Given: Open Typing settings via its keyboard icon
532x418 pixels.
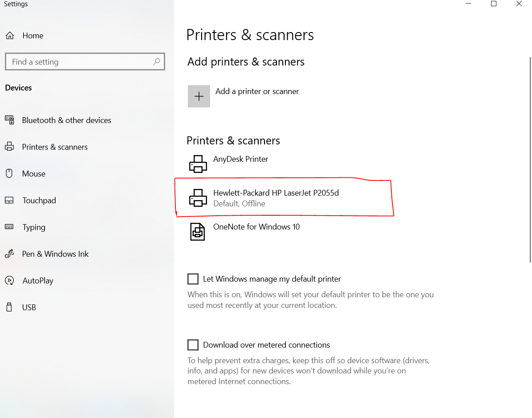Looking at the screenshot, I should [9, 227].
